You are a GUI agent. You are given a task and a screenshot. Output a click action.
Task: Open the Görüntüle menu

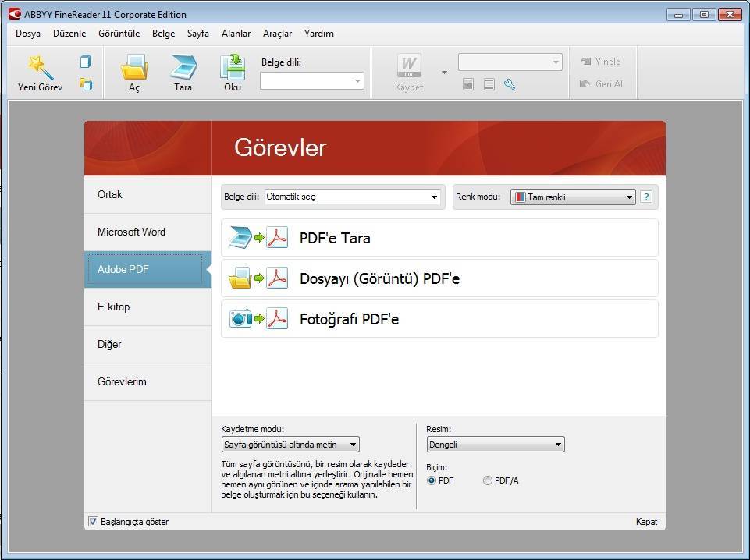click(119, 34)
